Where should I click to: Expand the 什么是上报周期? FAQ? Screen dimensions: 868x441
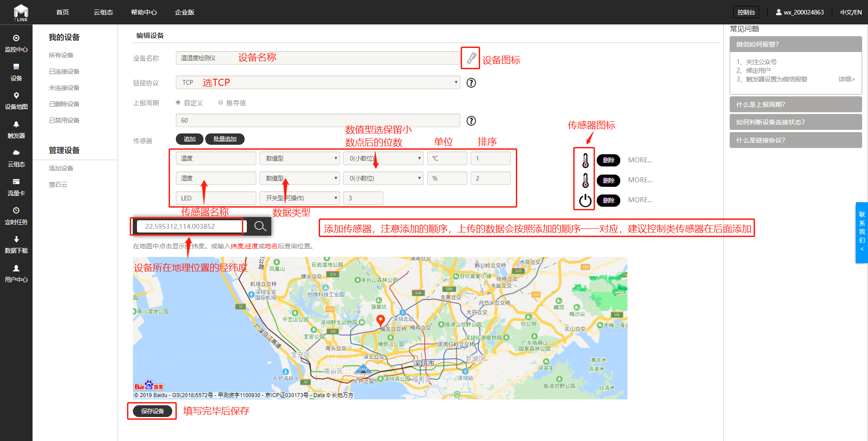click(x=796, y=104)
